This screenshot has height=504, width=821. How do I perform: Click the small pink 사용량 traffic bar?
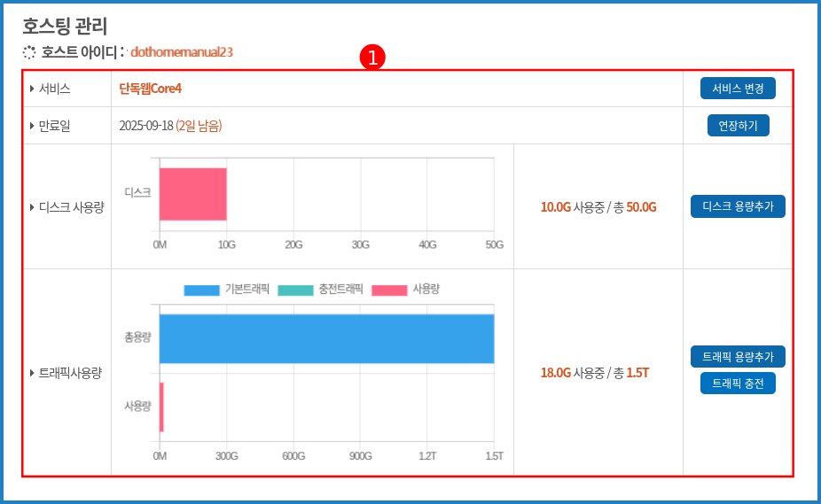tap(161, 407)
